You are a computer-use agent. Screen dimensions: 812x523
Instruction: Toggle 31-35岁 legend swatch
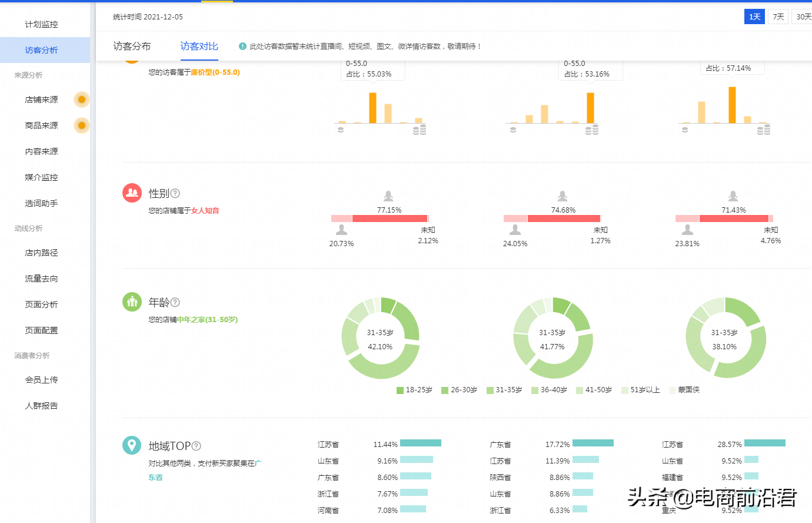[x=490, y=390]
